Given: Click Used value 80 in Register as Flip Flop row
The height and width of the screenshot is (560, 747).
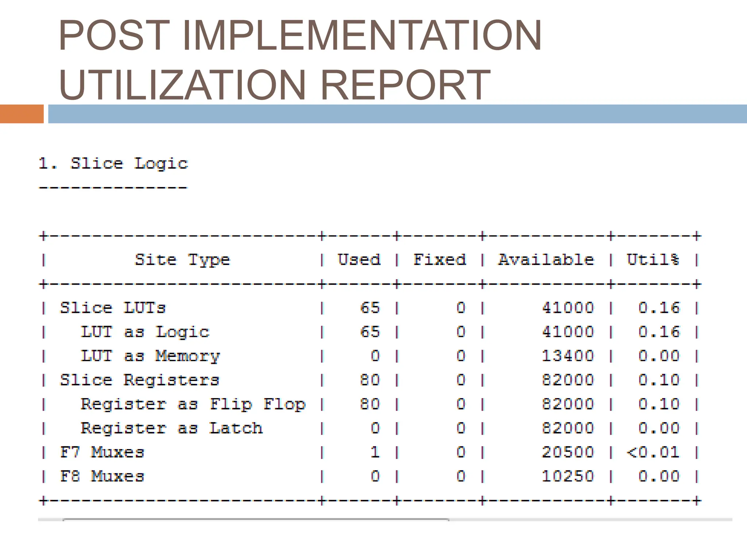Looking at the screenshot, I should coord(370,404).
